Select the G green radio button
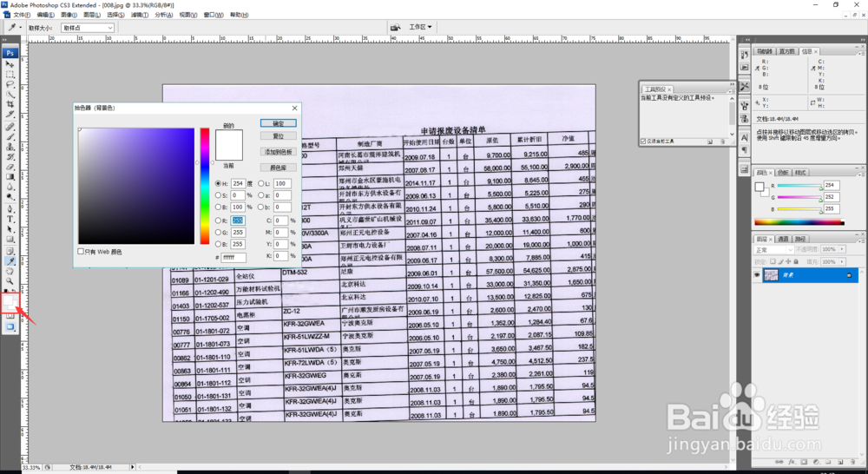This screenshot has height=474, width=868. click(x=218, y=233)
